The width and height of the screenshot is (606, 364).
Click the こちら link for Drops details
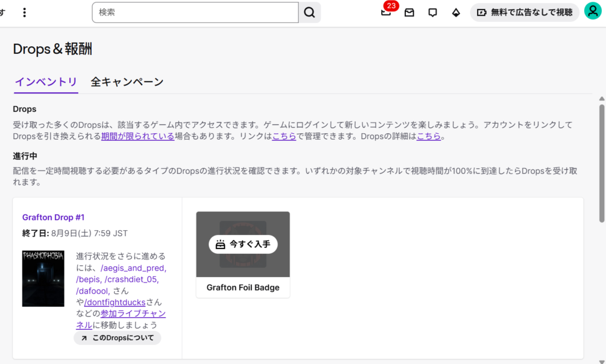pos(428,136)
